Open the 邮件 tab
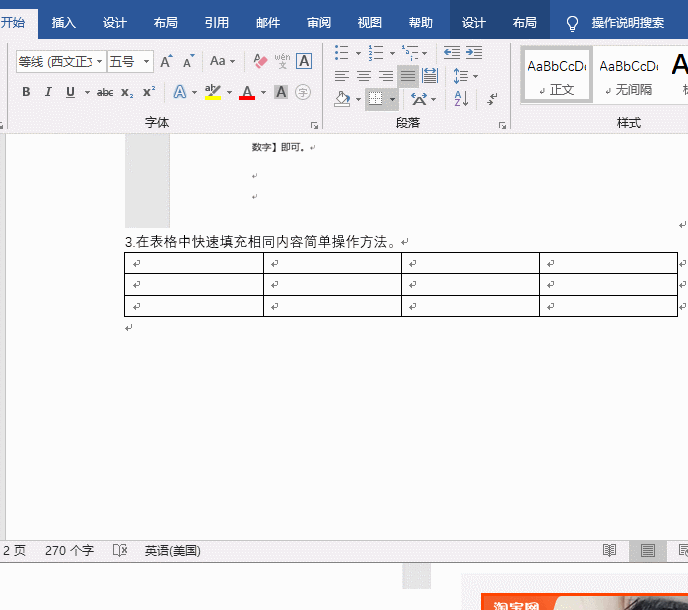The width and height of the screenshot is (688, 610). [268, 23]
